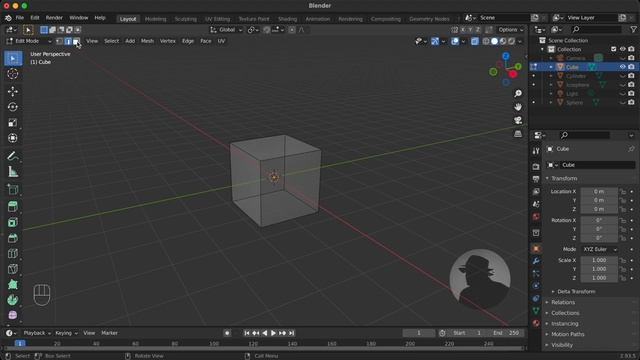Screen dimensions: 640x360
Task: Select the Rotate tool
Action: point(13,107)
